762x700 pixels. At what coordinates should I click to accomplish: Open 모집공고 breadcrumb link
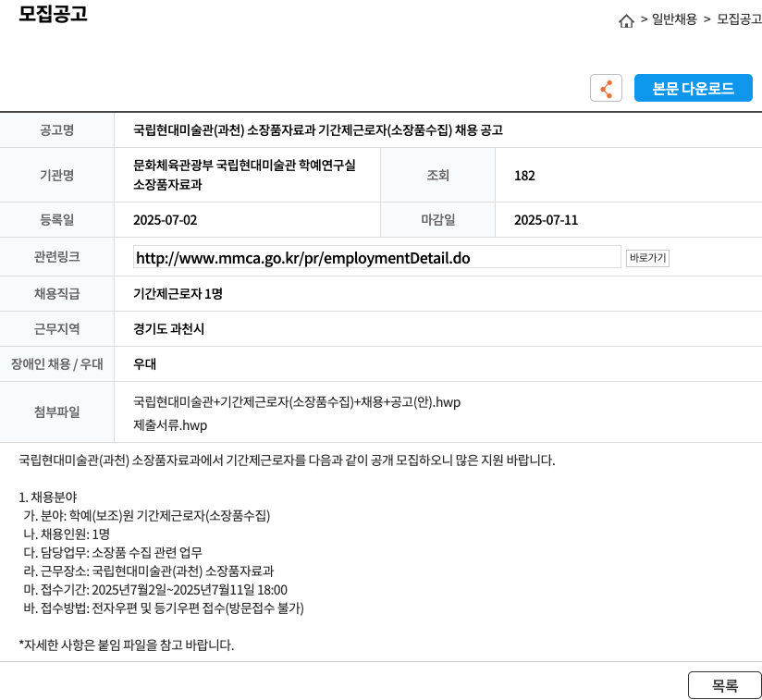(739, 19)
